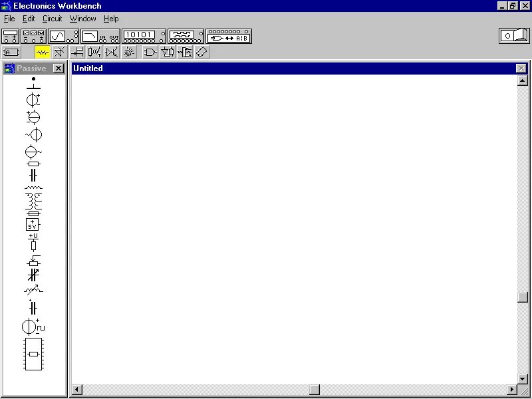532x399 pixels.
Task: Open the Bode plotter instrument
Action: [100, 37]
